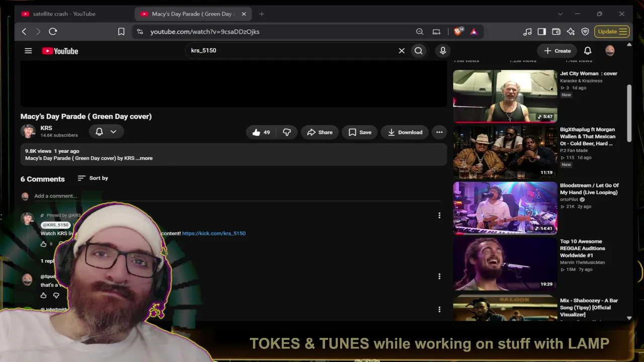Image resolution: width=644 pixels, height=362 pixels.
Task: Save the video to a playlist
Action: pyautogui.click(x=360, y=132)
